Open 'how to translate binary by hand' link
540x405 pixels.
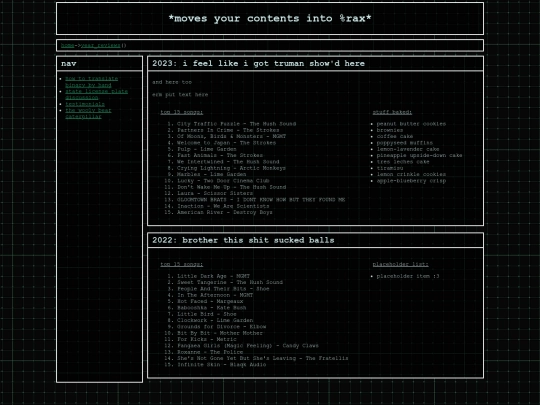point(91,82)
